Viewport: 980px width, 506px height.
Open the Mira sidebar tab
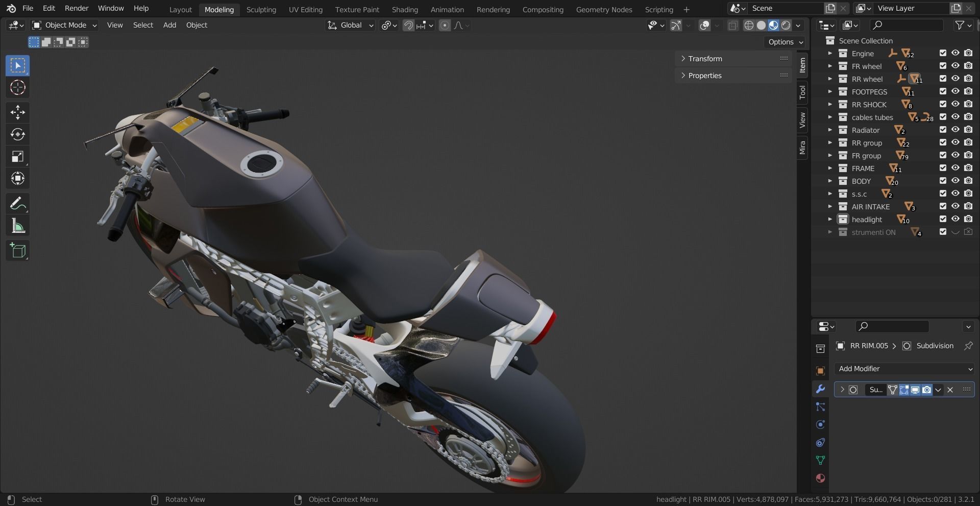[x=802, y=147]
